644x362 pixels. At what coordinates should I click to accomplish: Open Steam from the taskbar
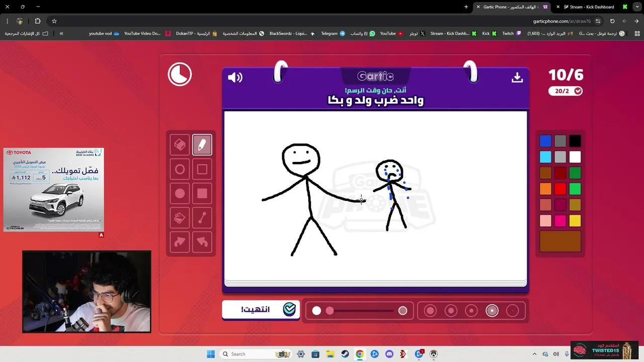tap(345, 354)
